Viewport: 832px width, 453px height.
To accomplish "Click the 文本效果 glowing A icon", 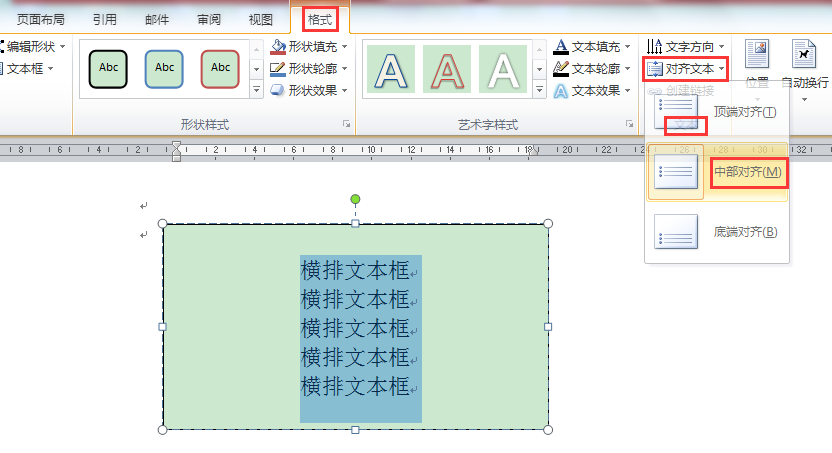I will [561, 91].
